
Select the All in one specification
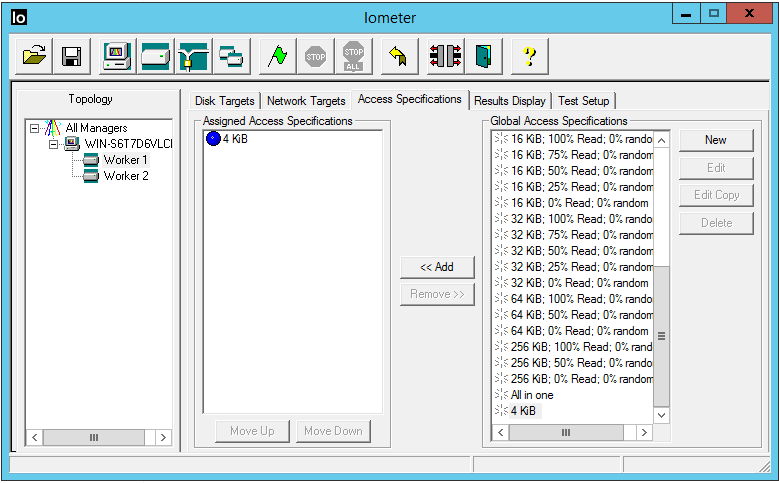532,395
